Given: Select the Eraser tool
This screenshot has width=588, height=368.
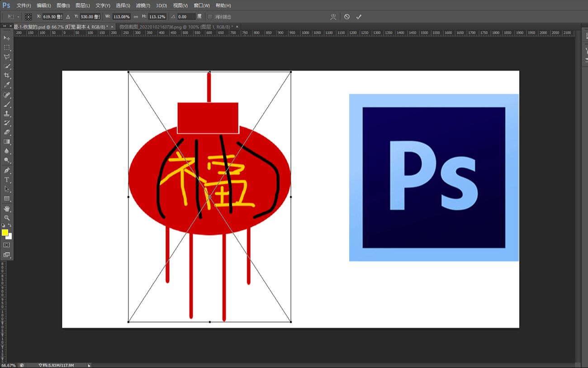Looking at the screenshot, I should (7, 133).
